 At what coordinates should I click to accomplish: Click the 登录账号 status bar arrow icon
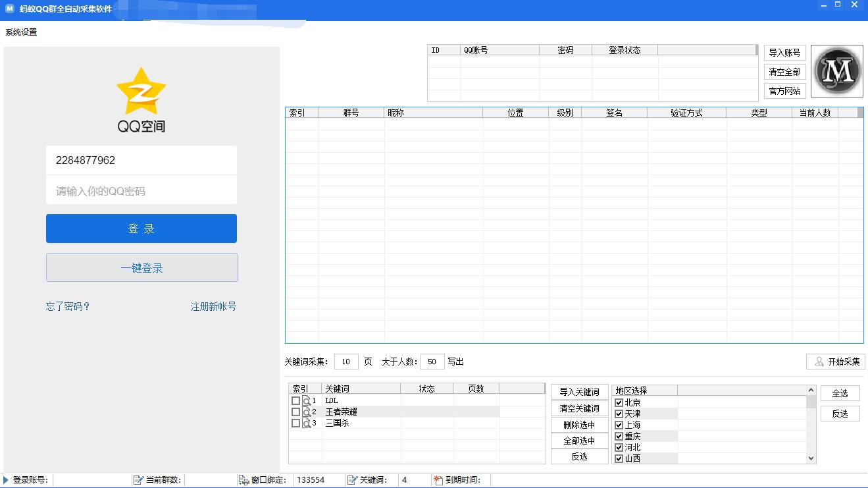[6, 480]
